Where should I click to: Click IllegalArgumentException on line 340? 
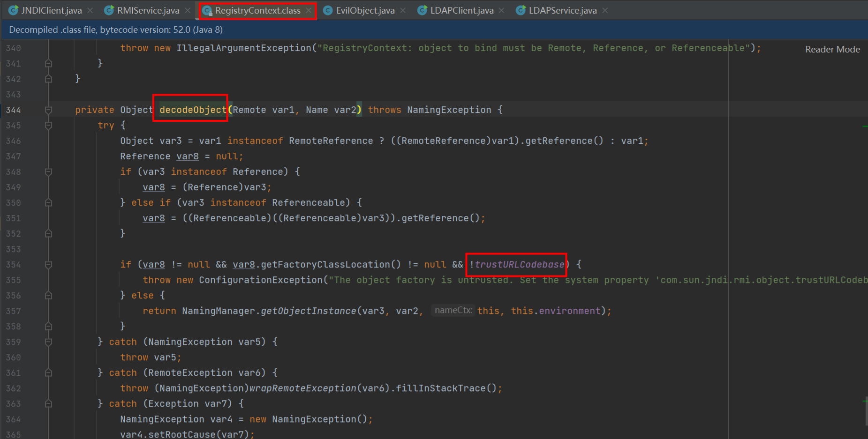[244, 48]
